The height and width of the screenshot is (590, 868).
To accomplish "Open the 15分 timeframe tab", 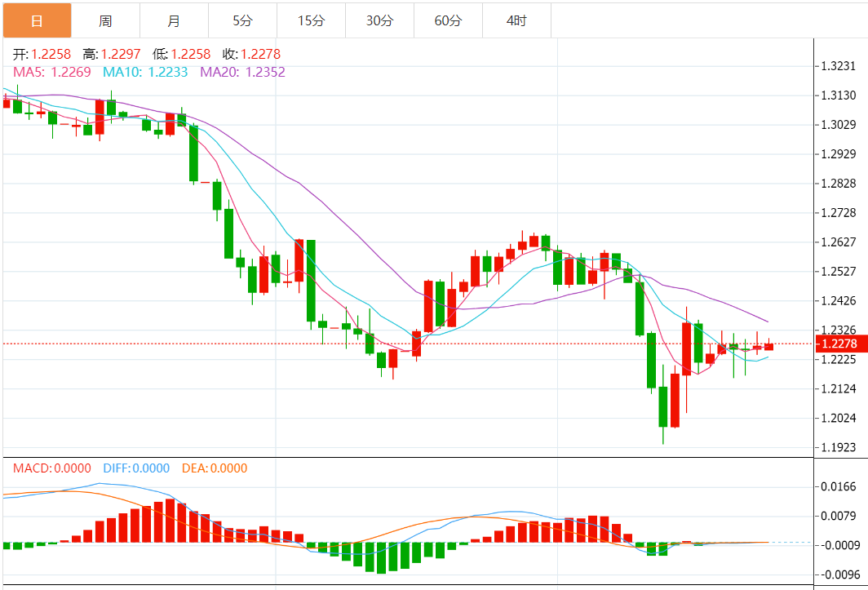I will coord(312,20).
